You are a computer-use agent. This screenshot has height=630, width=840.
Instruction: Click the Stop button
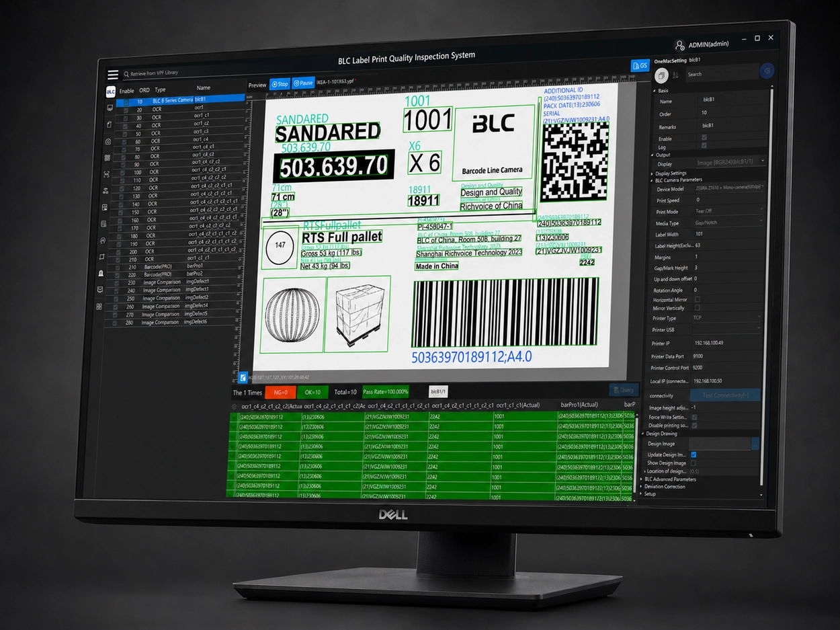[x=280, y=84]
